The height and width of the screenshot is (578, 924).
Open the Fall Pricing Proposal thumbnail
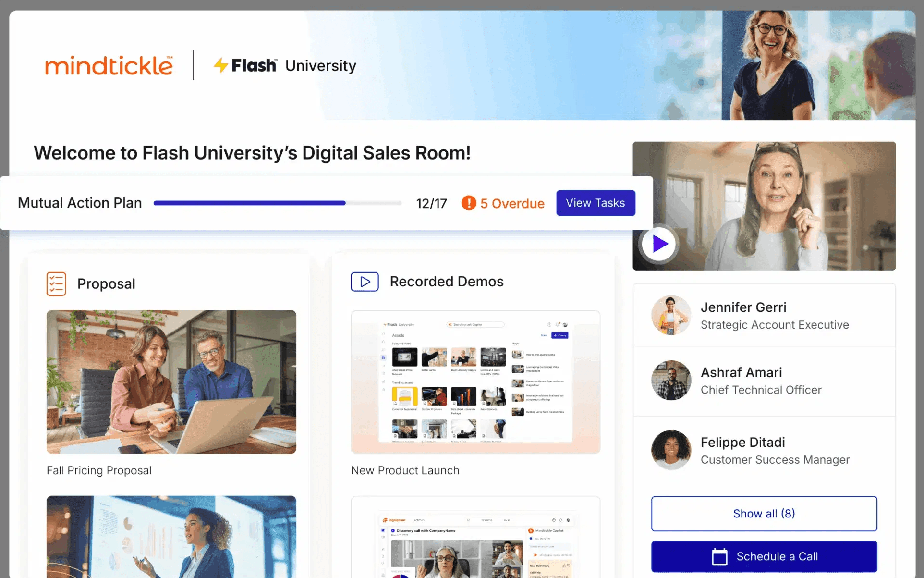point(171,381)
